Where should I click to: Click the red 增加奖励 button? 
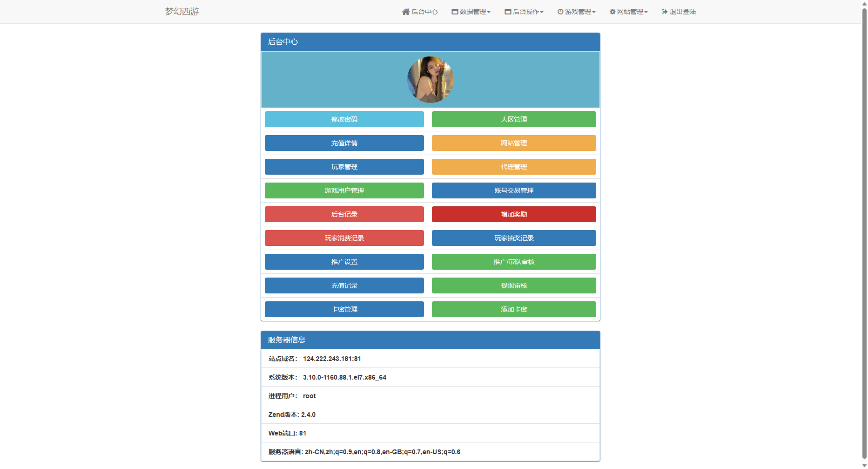tap(514, 214)
